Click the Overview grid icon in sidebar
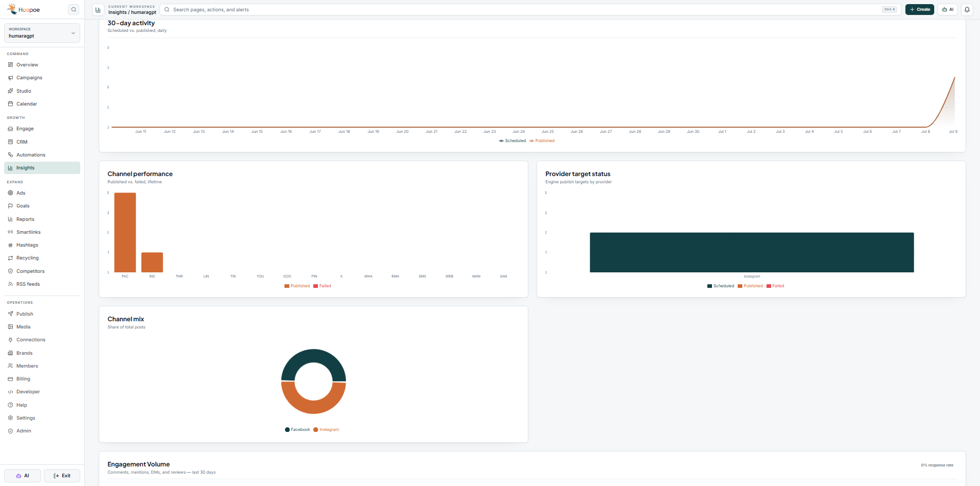 pos(10,65)
